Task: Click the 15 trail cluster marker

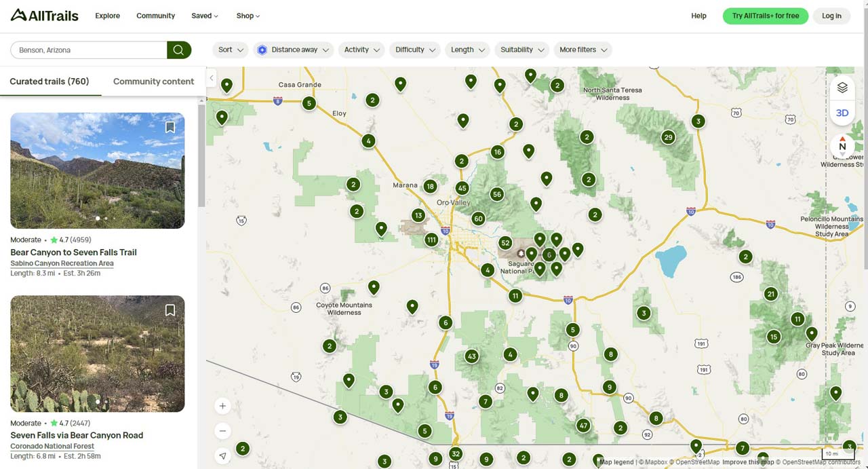Action: (774, 337)
